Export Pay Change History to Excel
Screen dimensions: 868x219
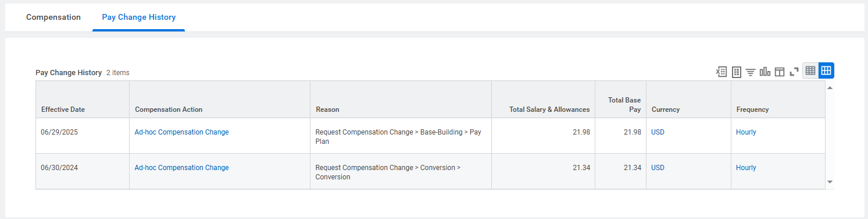point(721,72)
